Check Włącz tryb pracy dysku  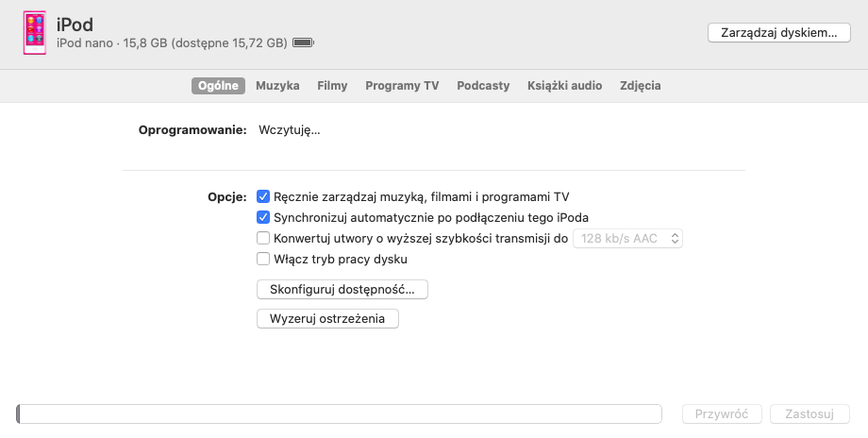point(263,260)
